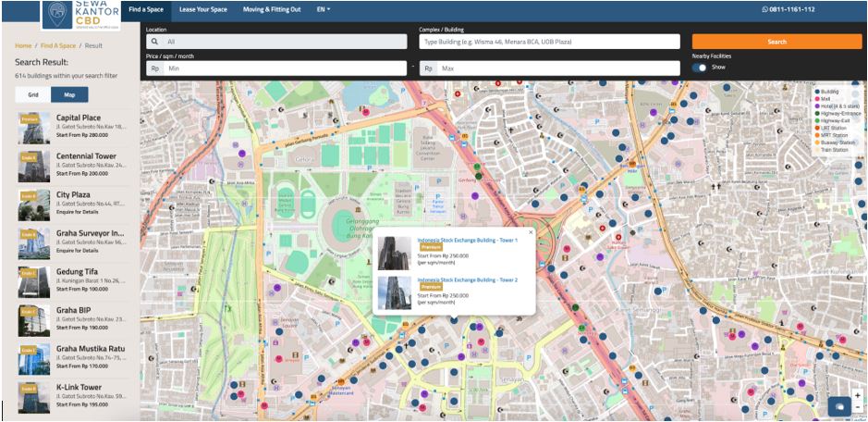Screen dimensions: 868x422
Task: Open Indonesia Stock Exchange Building Tower 2 link
Action: [468, 279]
